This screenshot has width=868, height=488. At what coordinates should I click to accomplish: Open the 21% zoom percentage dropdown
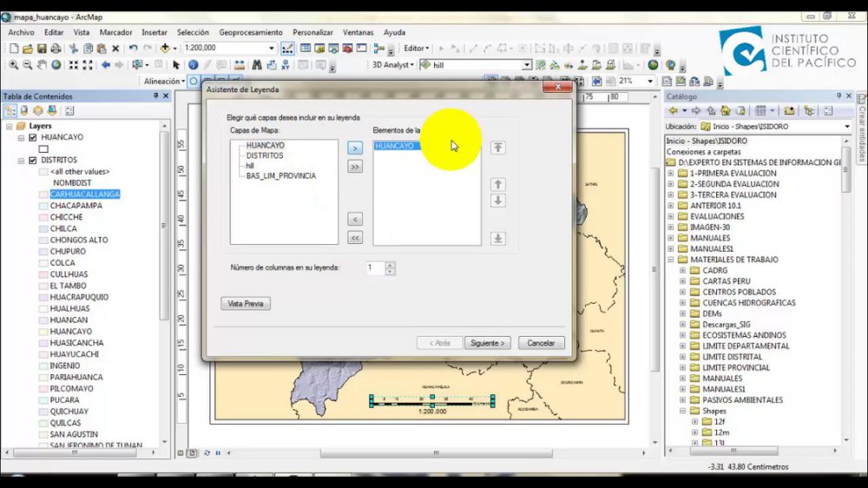coord(650,81)
